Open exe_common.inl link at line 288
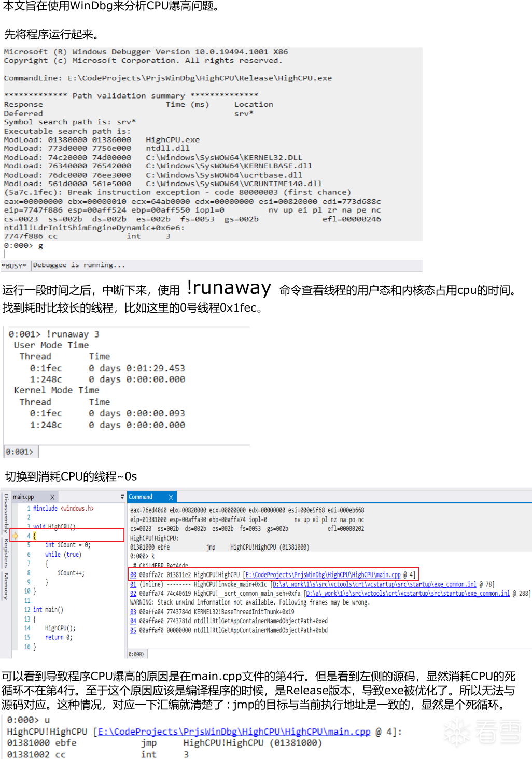532x759 pixels. pyautogui.click(x=409, y=593)
